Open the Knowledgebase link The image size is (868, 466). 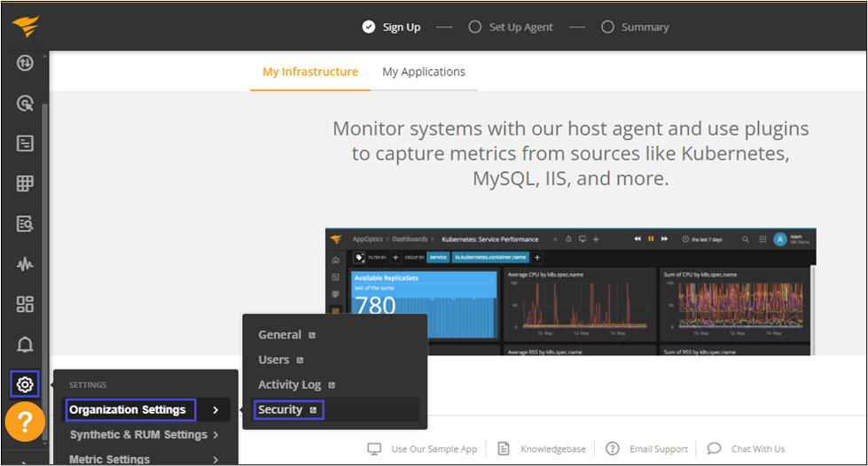point(553,449)
